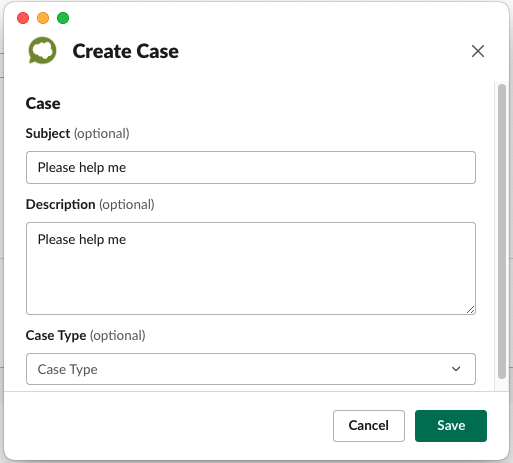513x463 pixels.
Task: Focus the Subject text field
Action: (251, 167)
